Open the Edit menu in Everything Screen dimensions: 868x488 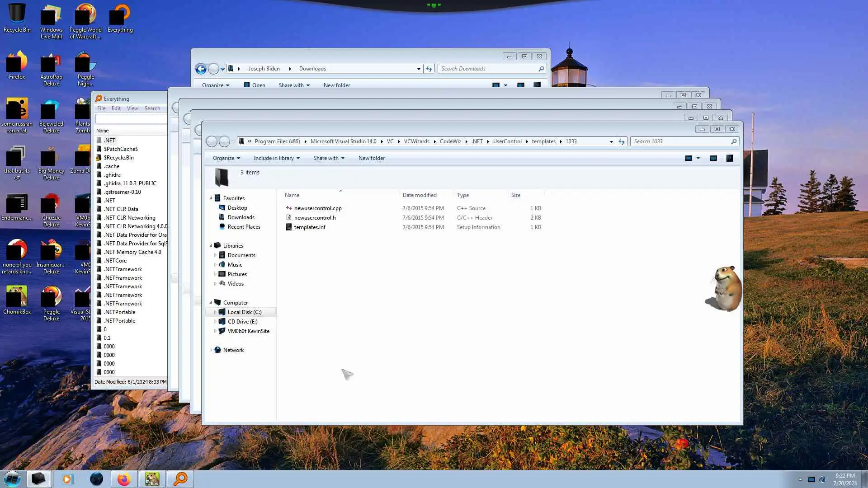[116, 108]
